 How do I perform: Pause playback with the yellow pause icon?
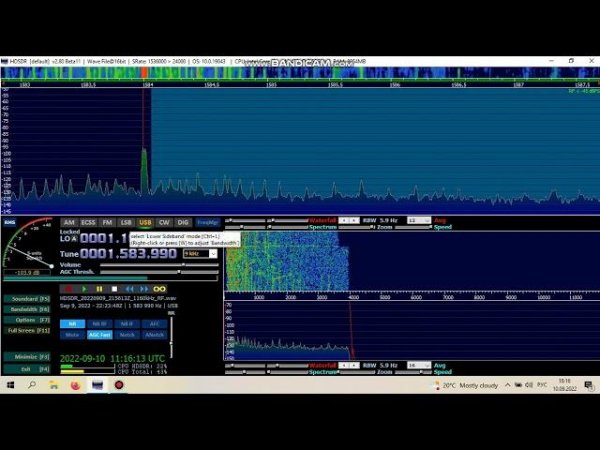coord(99,289)
